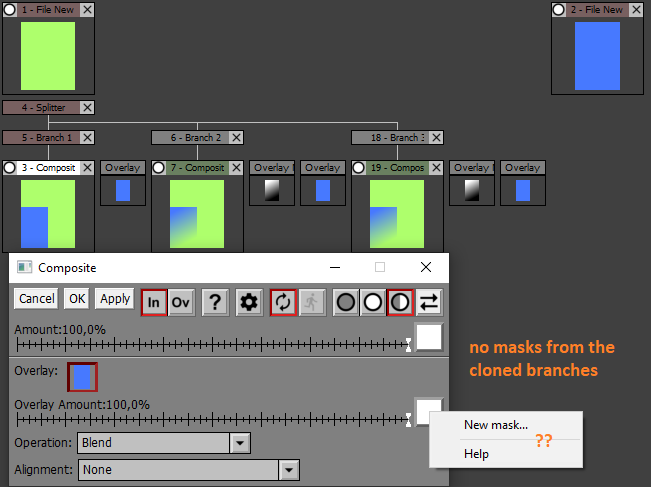Image resolution: width=652 pixels, height=487 pixels.
Task: Toggle circle on 1 - File New node
Action: coord(10,10)
